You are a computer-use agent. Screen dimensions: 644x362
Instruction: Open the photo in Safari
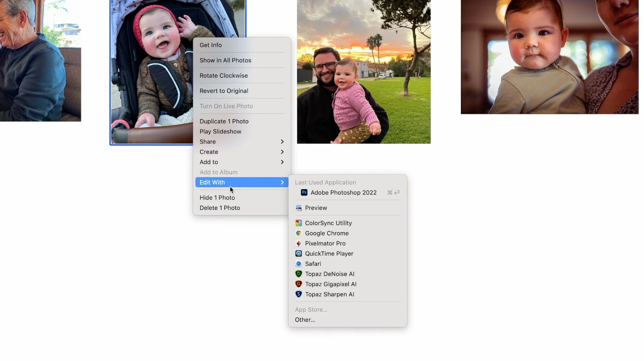[x=313, y=264]
